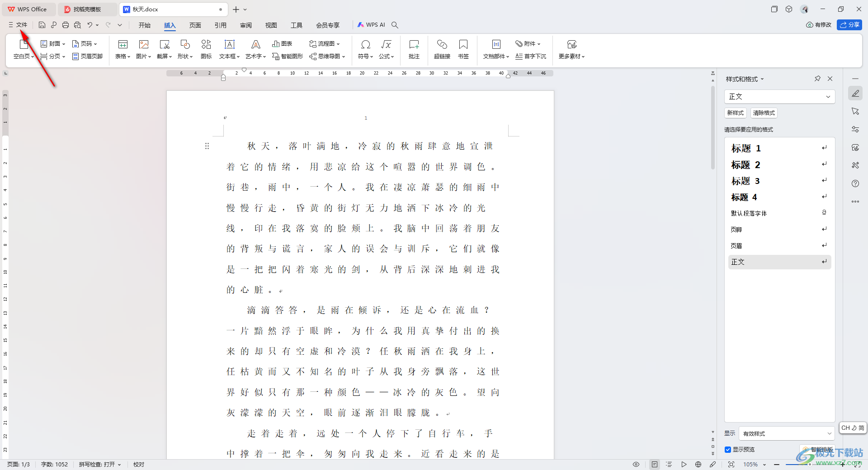Apply the 标题 1 style from list
The image size is (868, 470).
[779, 149]
